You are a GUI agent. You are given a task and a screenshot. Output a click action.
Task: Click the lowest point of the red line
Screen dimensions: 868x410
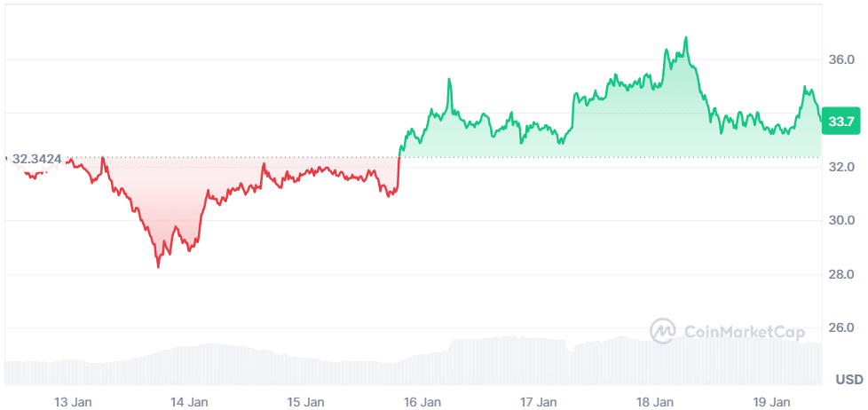(158, 266)
